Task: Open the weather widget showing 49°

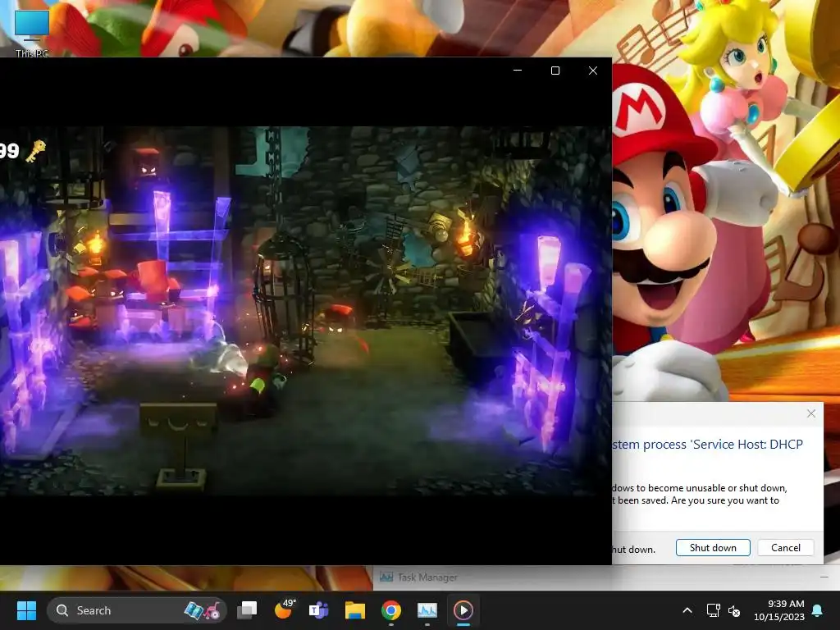Action: pyautogui.click(x=285, y=609)
